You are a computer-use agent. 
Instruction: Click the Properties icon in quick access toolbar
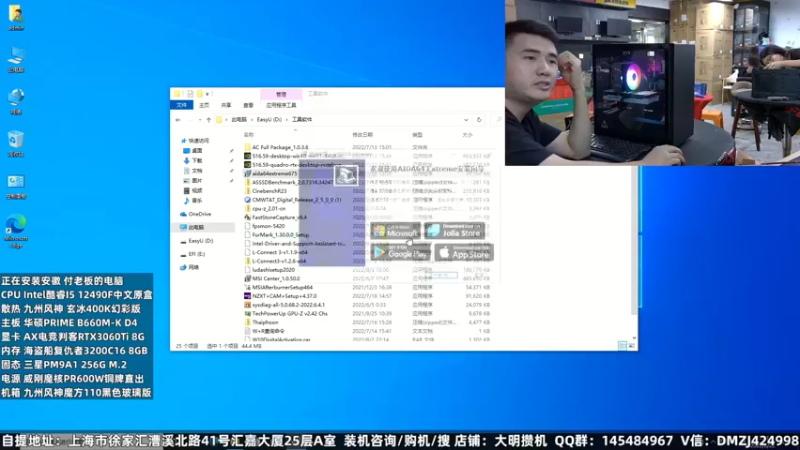[190, 94]
